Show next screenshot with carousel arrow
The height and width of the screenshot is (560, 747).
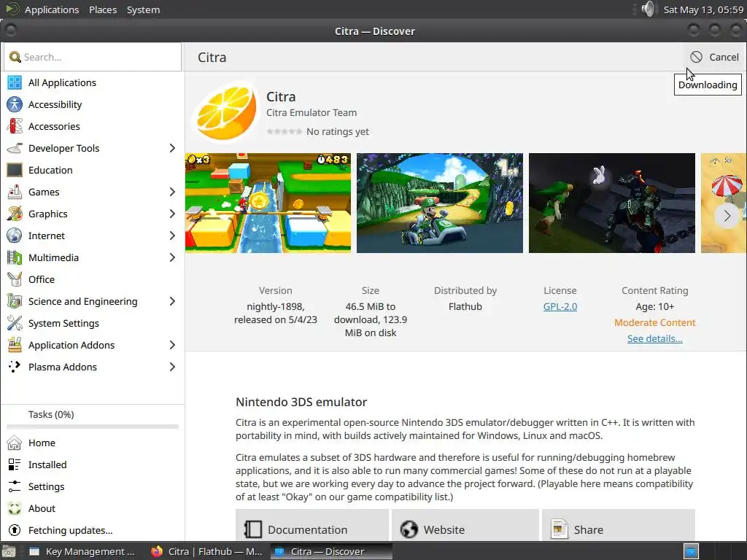click(727, 216)
